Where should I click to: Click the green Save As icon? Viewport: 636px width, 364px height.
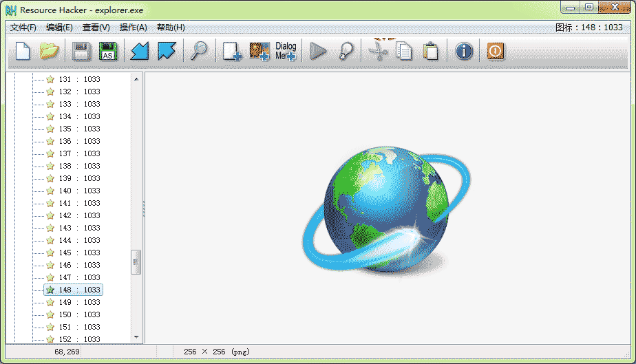(107, 52)
